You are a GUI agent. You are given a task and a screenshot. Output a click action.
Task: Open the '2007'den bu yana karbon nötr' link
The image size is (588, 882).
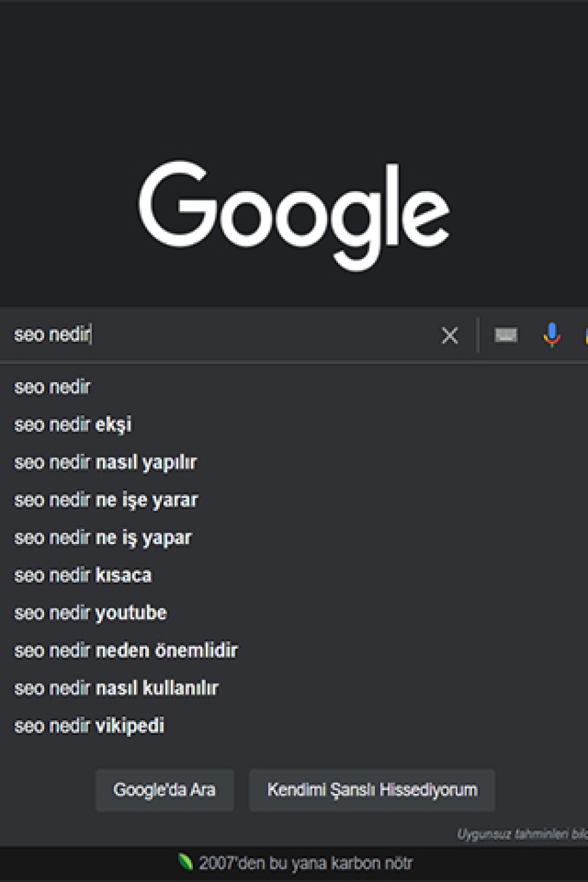pos(306,863)
